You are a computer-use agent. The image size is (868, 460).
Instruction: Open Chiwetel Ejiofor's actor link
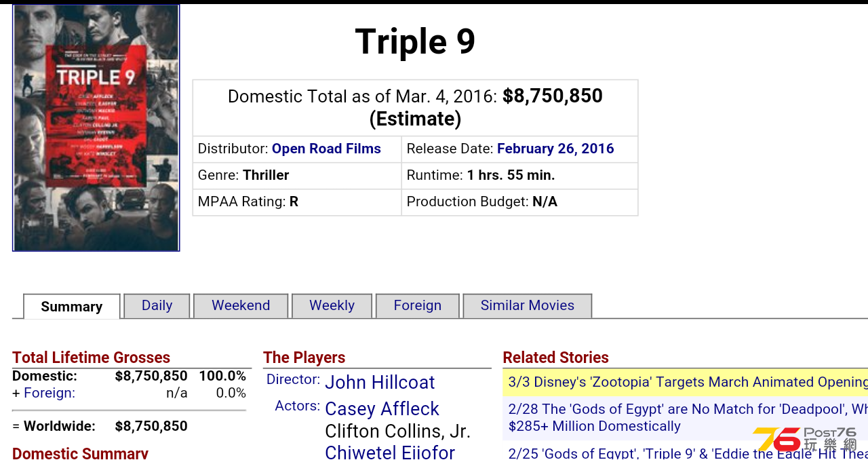pos(390,452)
